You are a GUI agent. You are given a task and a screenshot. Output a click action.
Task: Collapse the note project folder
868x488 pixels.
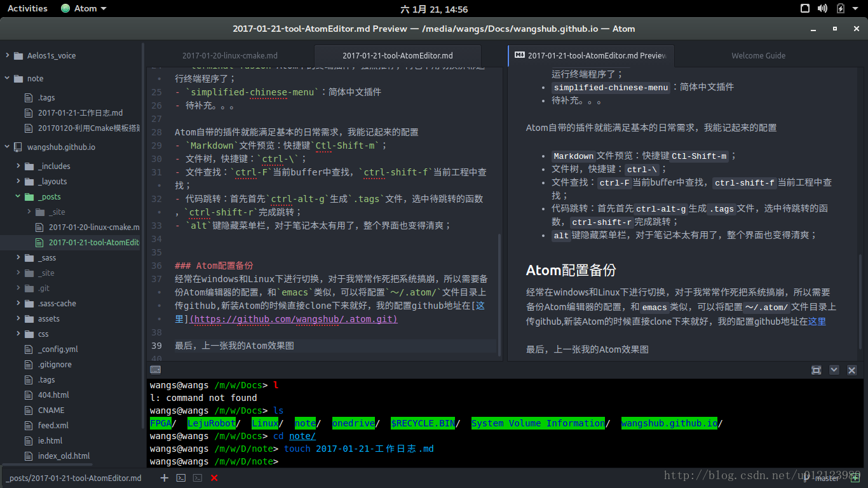7,79
